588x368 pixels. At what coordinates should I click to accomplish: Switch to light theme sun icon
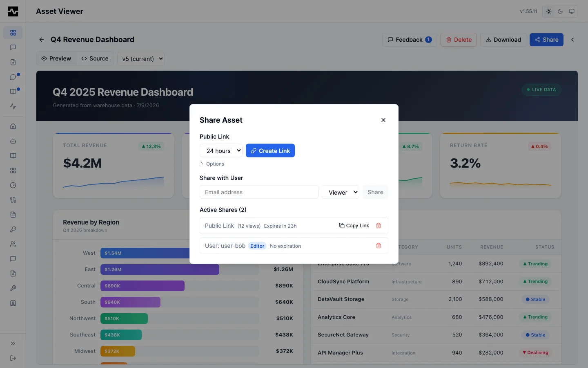(549, 11)
